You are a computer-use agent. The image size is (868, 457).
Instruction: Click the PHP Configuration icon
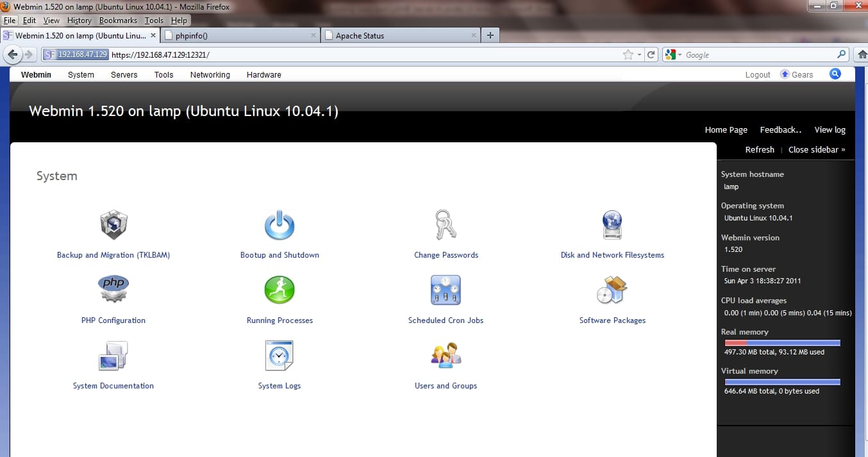click(113, 290)
